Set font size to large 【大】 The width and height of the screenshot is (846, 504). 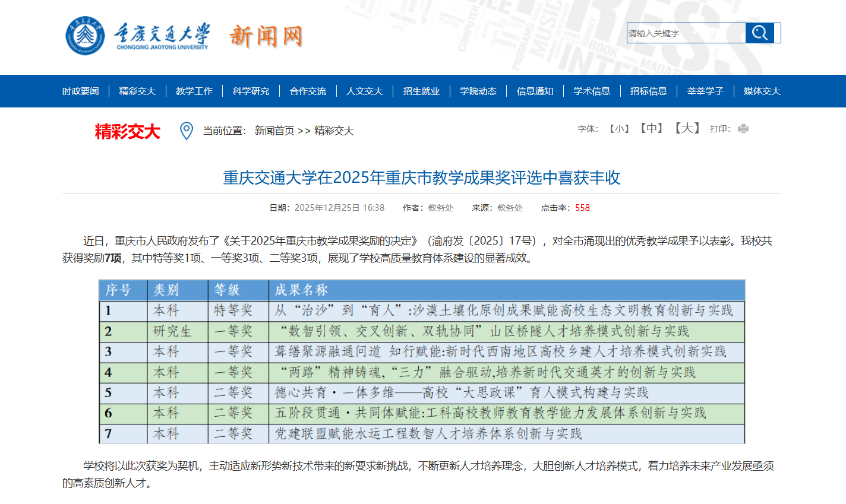687,128
